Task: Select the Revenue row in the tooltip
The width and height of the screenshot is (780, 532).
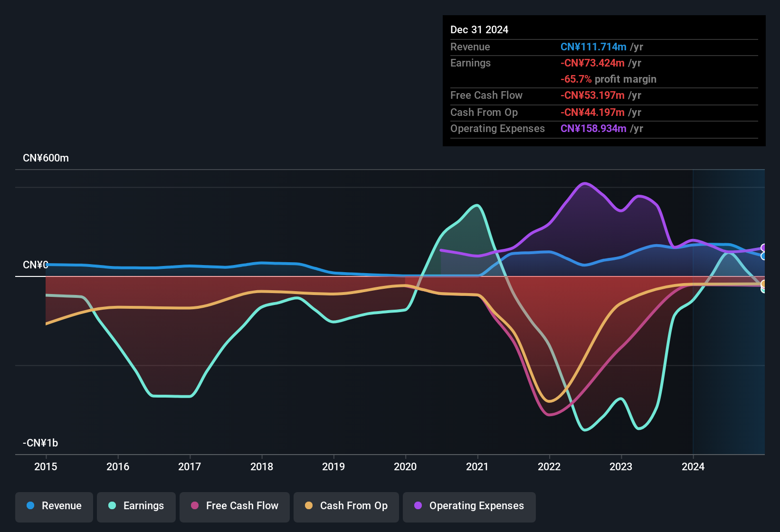Action: tap(546, 47)
